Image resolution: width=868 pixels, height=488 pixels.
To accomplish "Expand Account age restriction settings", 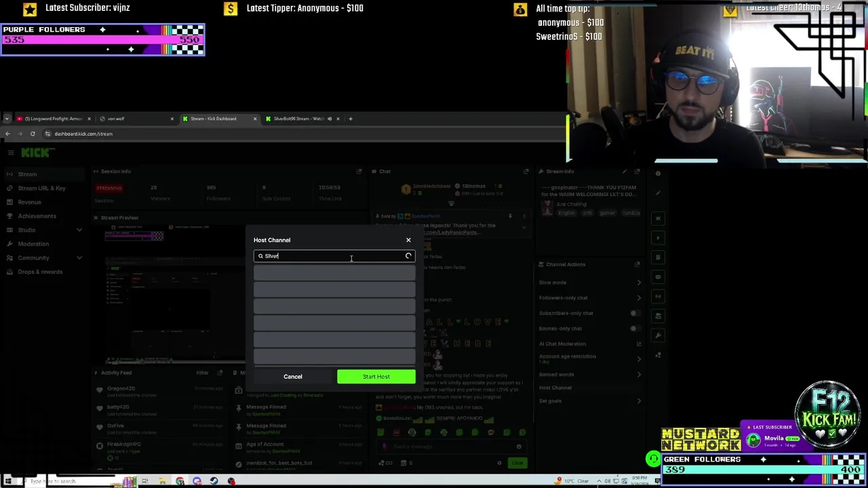I will coord(639,359).
